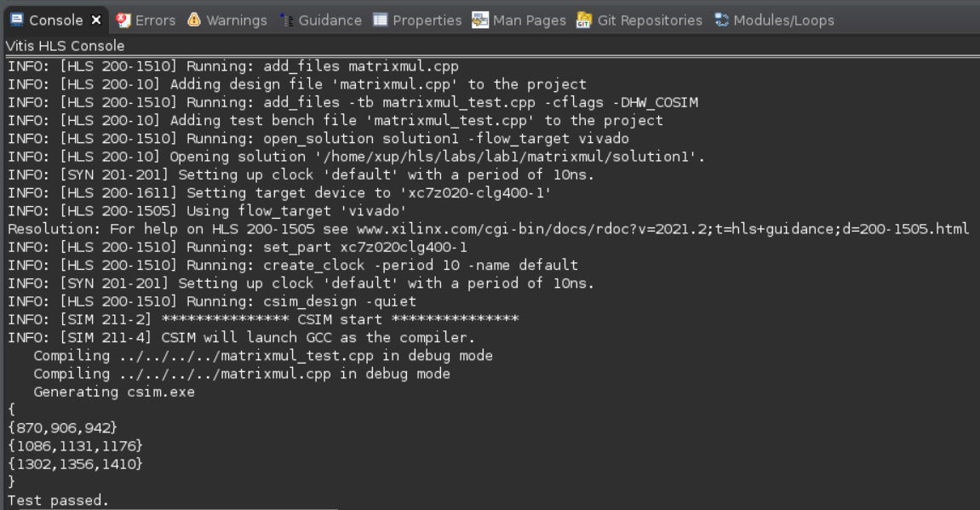Click the 'CSIM start' log line

click(263, 319)
